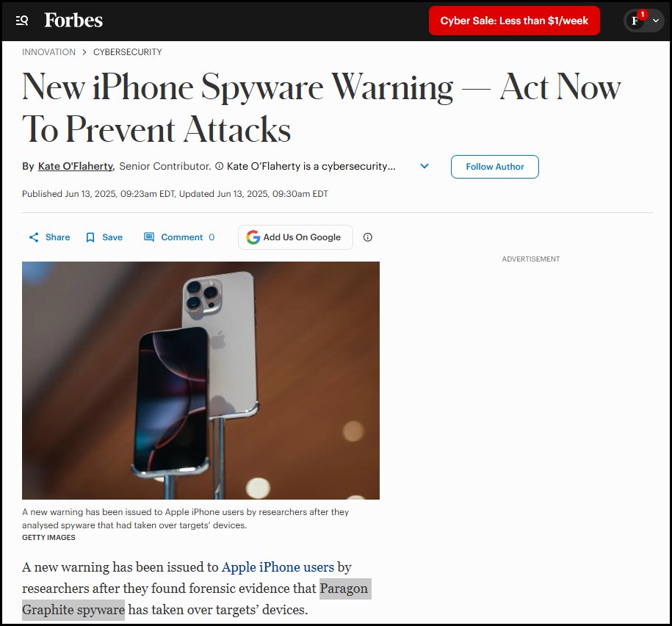Save article with bookmark icon

tap(90, 237)
